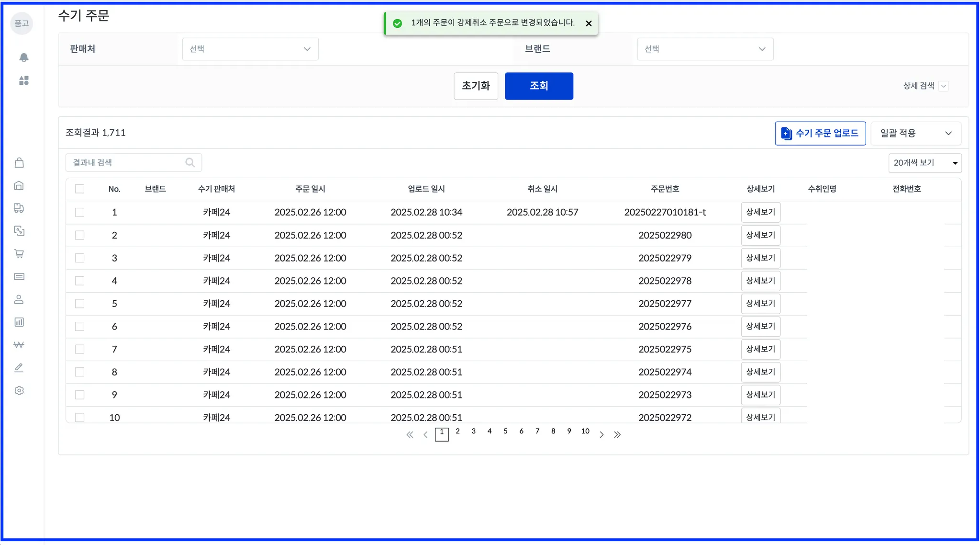The width and height of the screenshot is (980, 545).
Task: Click the user profile sidebar icon
Action: point(19,299)
